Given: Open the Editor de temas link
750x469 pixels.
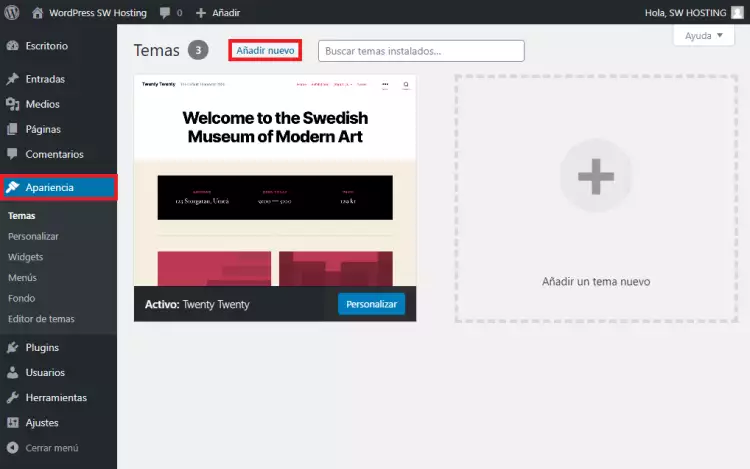Looking at the screenshot, I should pyautogui.click(x=41, y=319).
